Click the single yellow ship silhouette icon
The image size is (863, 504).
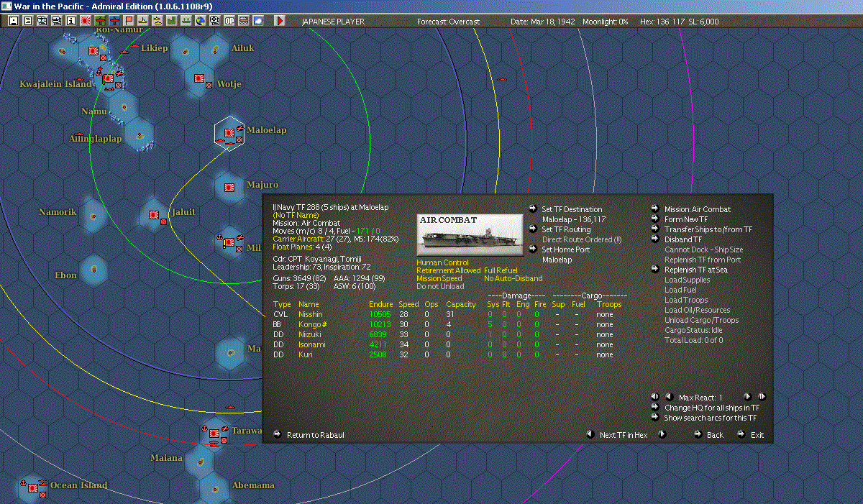click(x=143, y=21)
